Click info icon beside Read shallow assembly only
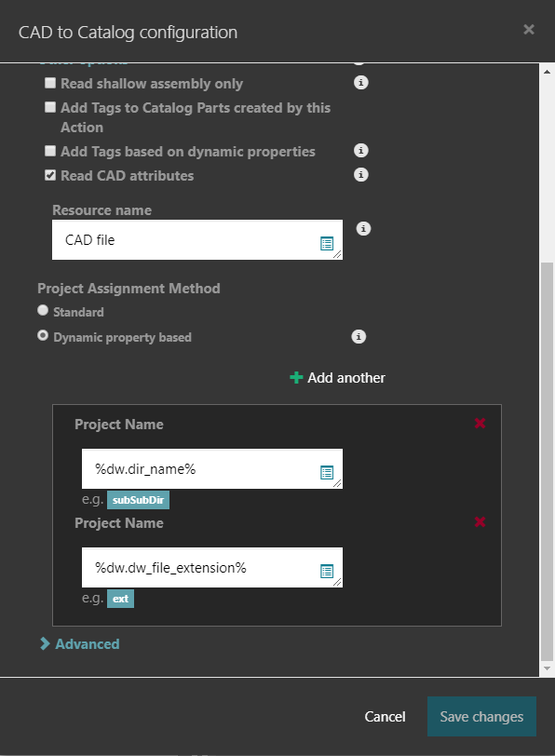555x756 pixels. point(360,83)
